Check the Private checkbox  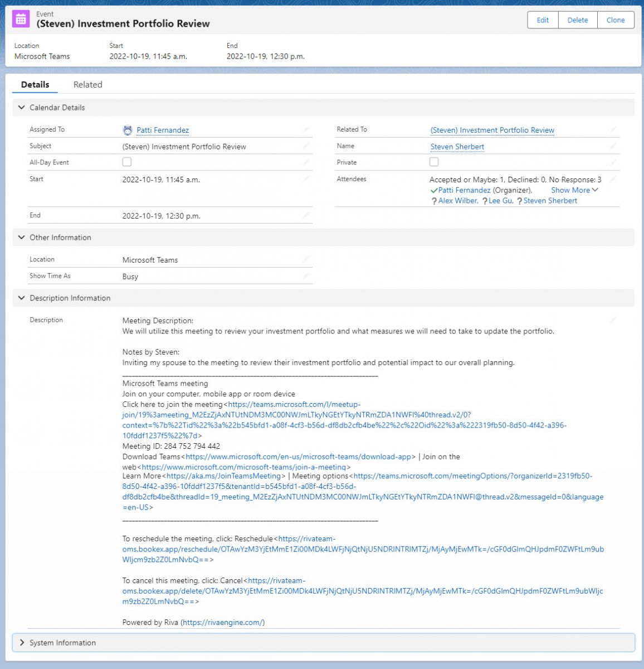(x=434, y=161)
